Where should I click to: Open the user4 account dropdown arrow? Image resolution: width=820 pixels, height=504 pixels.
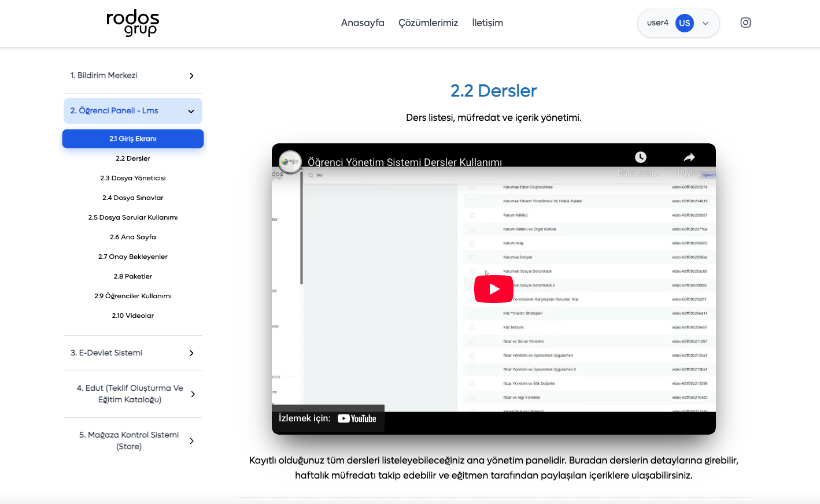706,23
